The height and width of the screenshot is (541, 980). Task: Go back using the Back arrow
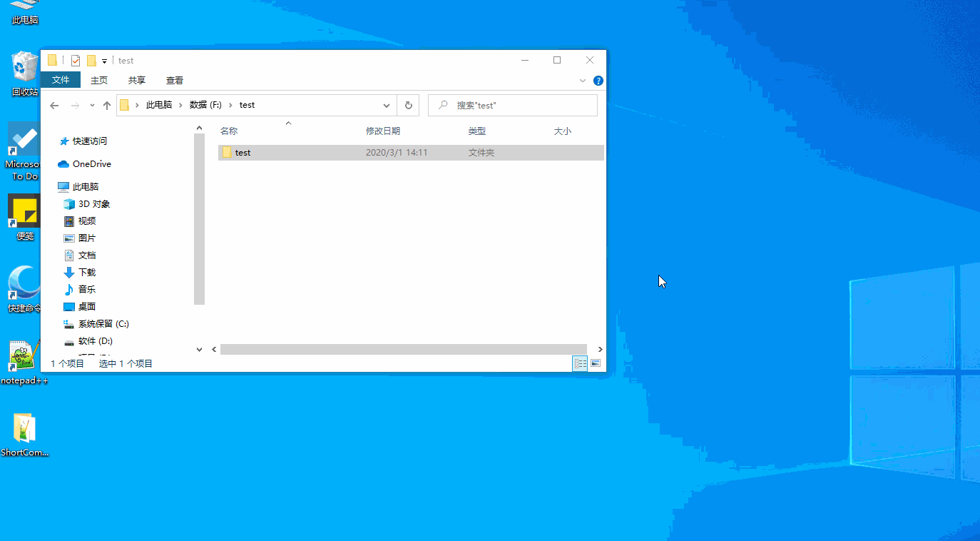pyautogui.click(x=54, y=106)
